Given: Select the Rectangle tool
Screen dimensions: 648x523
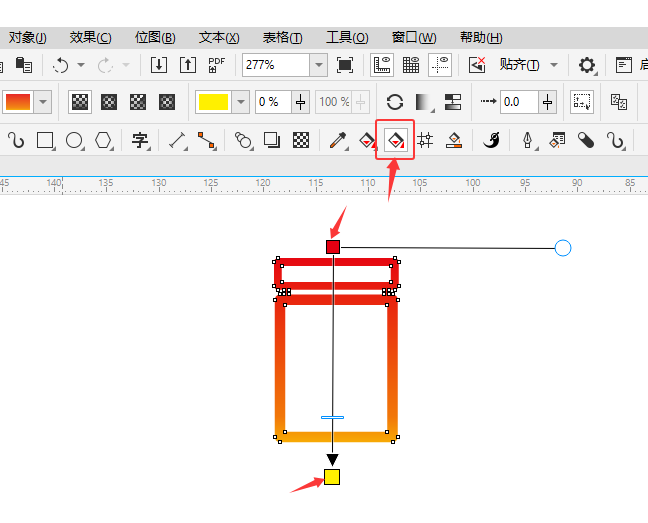Looking at the screenshot, I should point(45,140).
